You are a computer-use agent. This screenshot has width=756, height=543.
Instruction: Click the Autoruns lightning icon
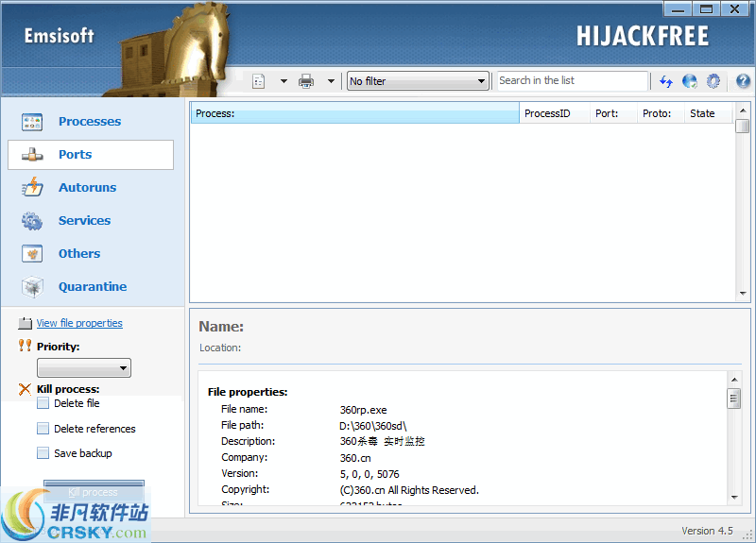[x=32, y=187]
